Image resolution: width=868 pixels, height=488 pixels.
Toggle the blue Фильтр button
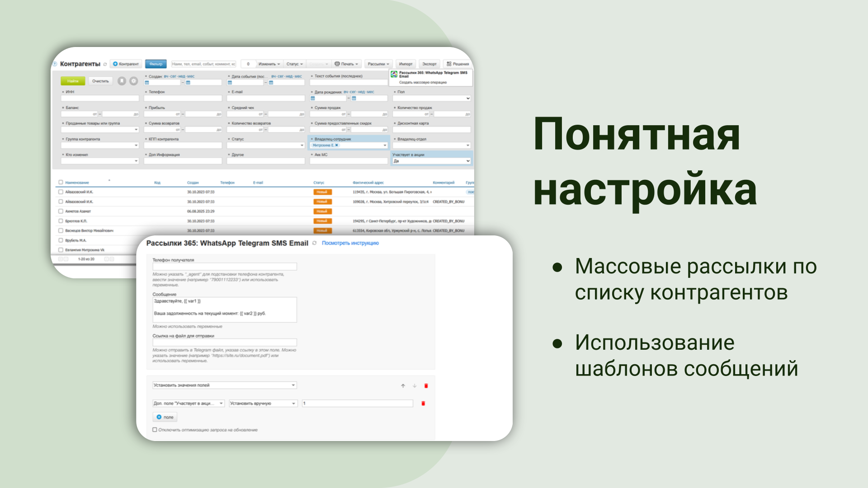coord(156,64)
